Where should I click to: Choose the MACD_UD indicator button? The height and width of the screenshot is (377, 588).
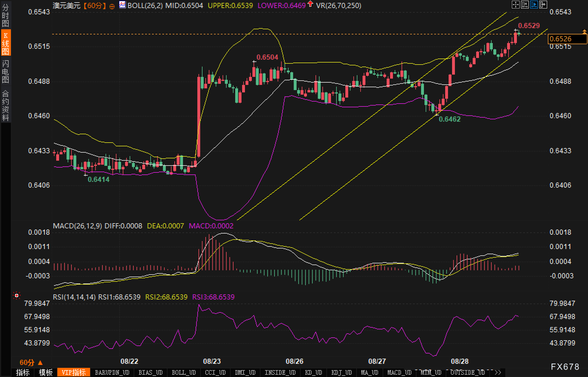[399, 372]
